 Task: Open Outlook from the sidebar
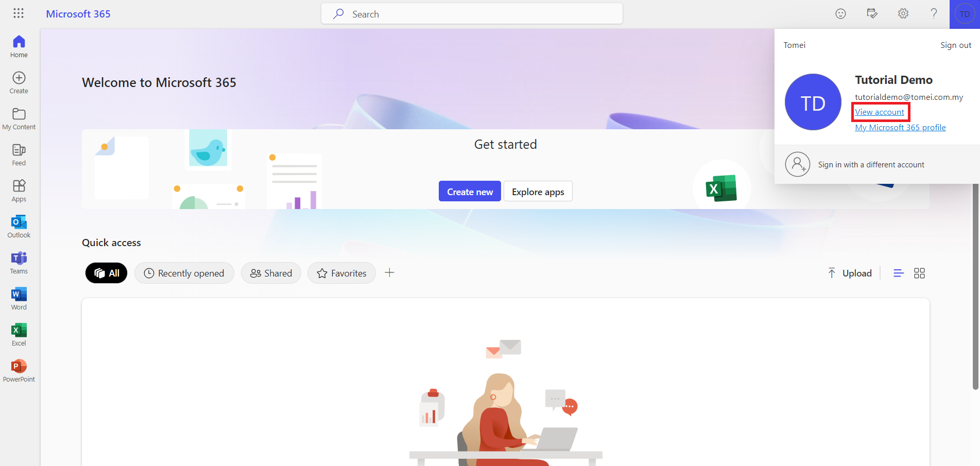pos(19,227)
